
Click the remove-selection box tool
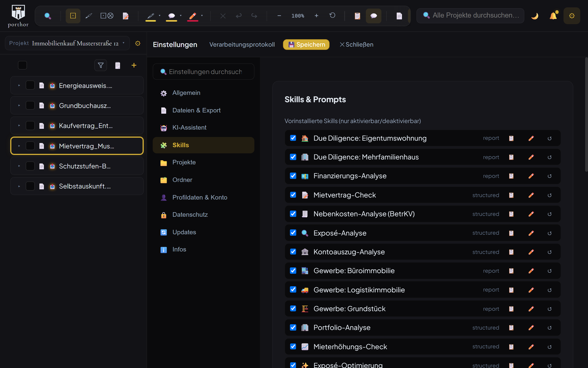pyautogui.click(x=107, y=16)
